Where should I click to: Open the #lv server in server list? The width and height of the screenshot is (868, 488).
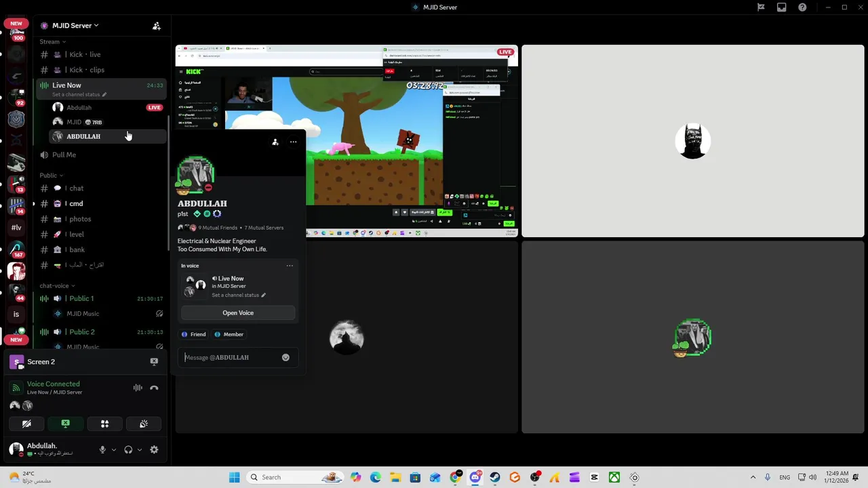click(16, 228)
